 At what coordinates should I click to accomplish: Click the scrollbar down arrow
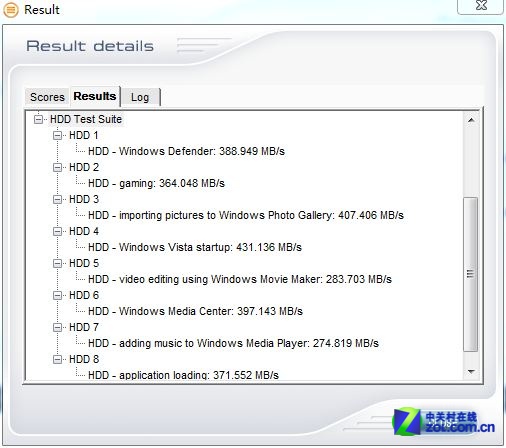(471, 371)
